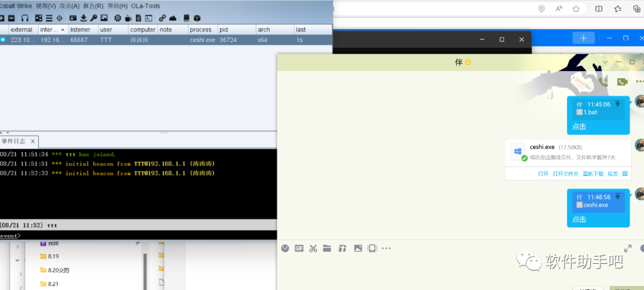Sort sessions by the internal column header
Image resolution: width=644 pixels, height=290 pixels.
[54, 30]
